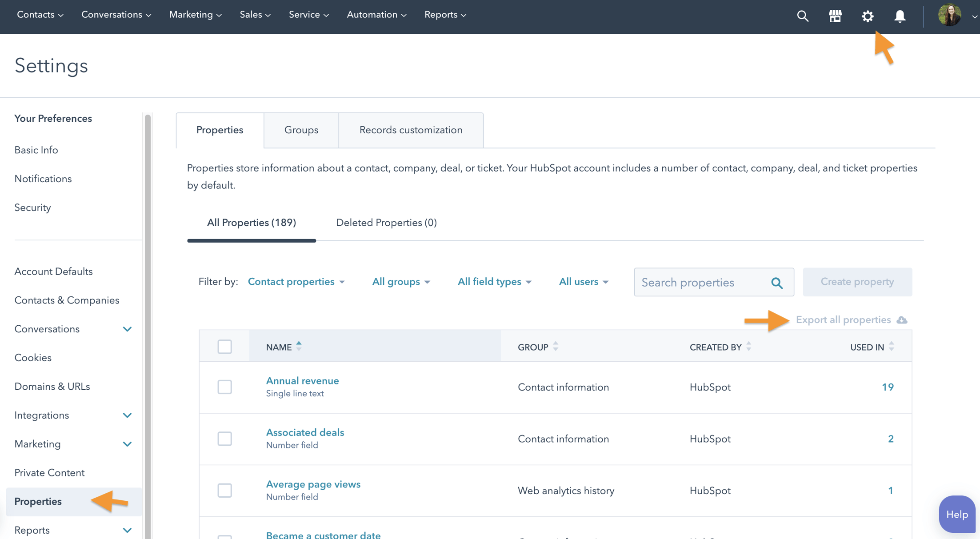This screenshot has height=539, width=980.
Task: Click the search magnifier in top navigation
Action: click(803, 16)
